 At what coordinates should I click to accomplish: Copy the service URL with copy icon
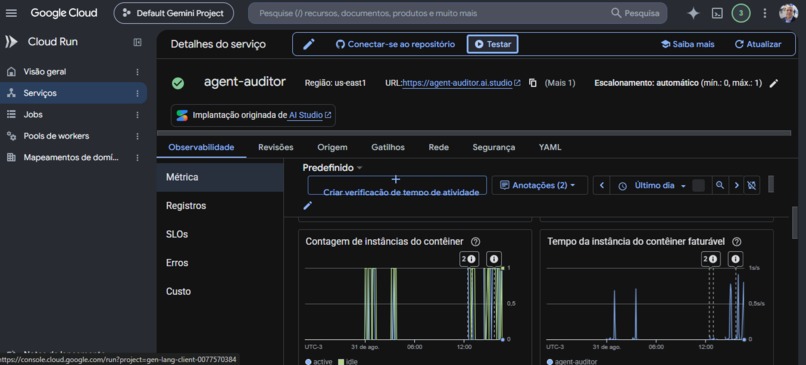(x=533, y=83)
